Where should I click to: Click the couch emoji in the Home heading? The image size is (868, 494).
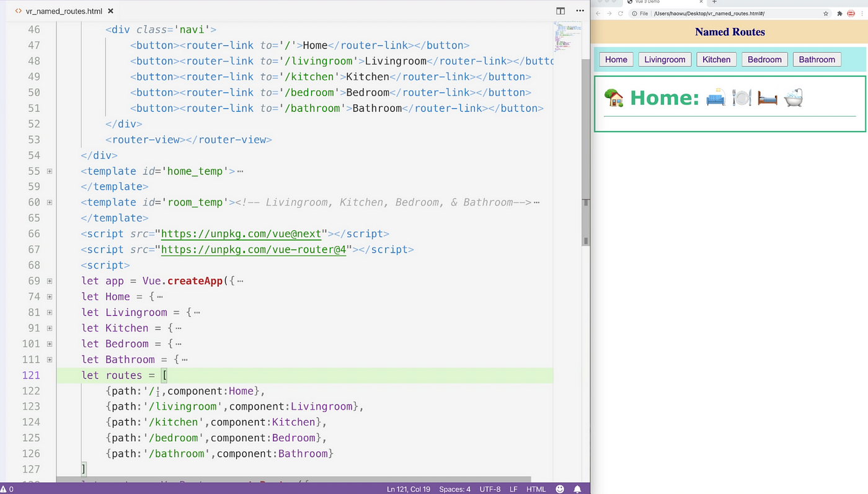[716, 97]
